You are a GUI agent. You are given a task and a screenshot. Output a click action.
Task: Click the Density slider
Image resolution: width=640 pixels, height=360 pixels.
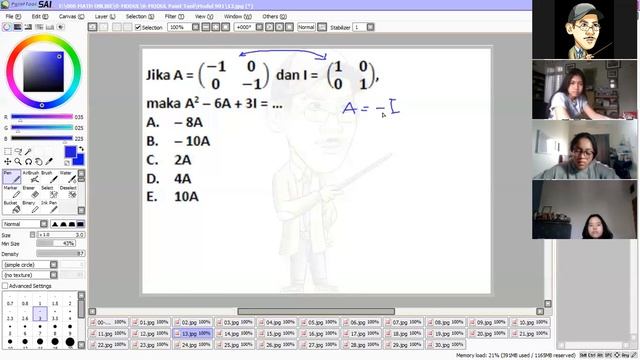(60, 253)
